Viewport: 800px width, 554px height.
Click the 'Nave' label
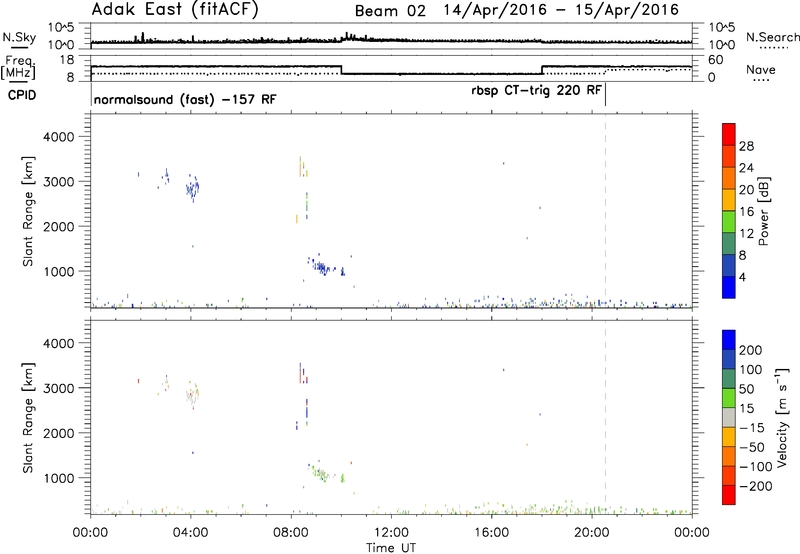pyautogui.click(x=761, y=69)
